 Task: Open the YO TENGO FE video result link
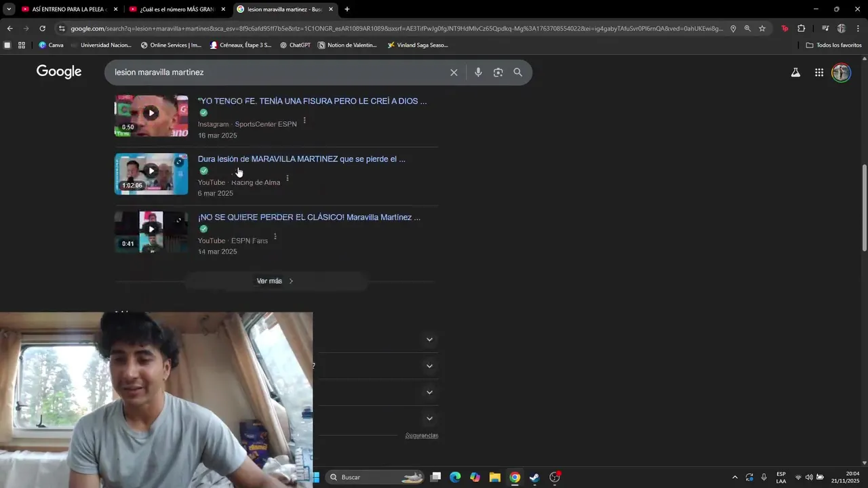(x=312, y=101)
